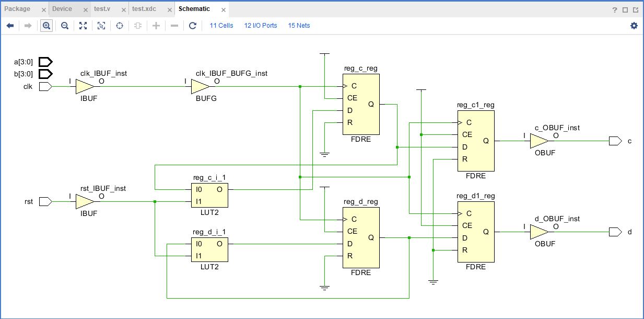The height and width of the screenshot is (319, 644).
Task: Select the Zoom In tool
Action: 46,25
